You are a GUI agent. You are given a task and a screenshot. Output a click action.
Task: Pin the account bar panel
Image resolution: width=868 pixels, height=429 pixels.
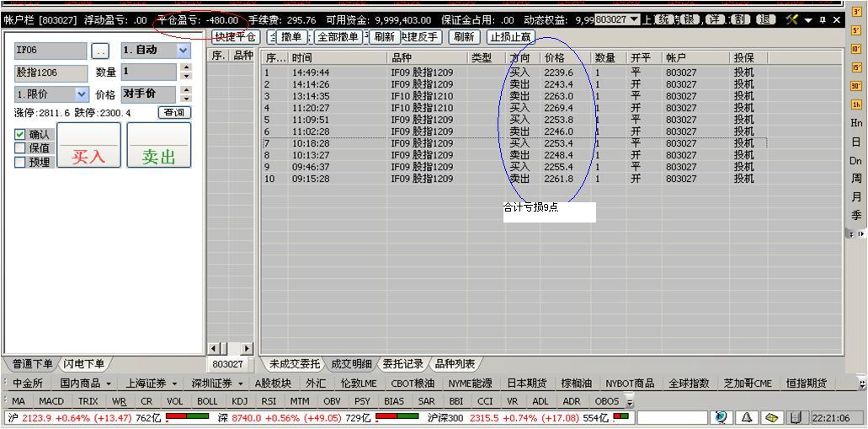[823, 20]
